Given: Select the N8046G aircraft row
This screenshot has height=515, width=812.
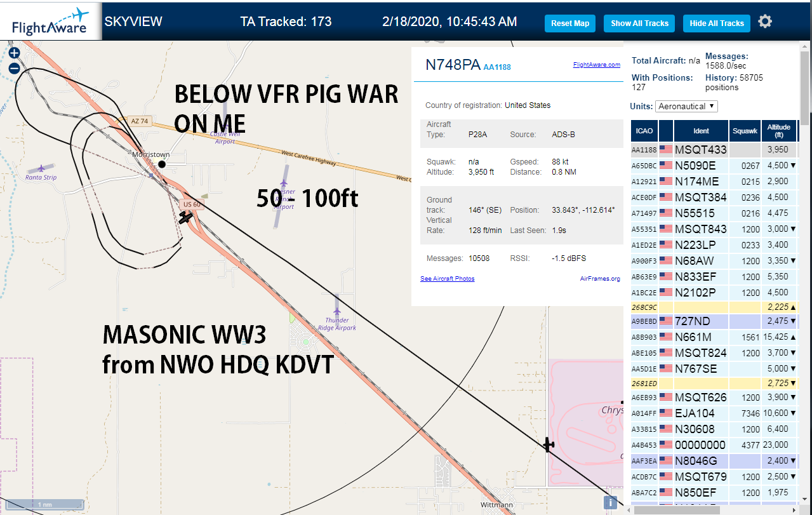Looking at the screenshot, I should (x=714, y=461).
